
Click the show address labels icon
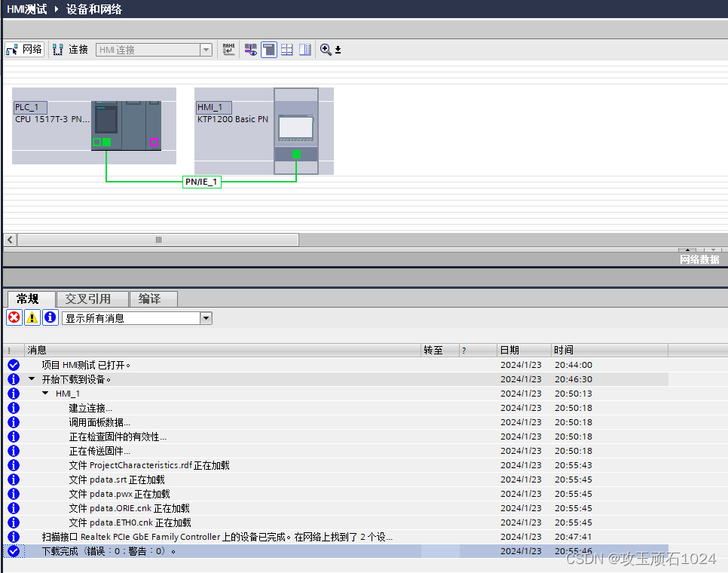251,50
